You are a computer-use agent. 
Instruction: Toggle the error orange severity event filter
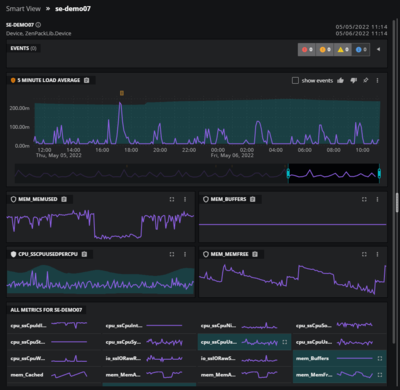(325, 49)
